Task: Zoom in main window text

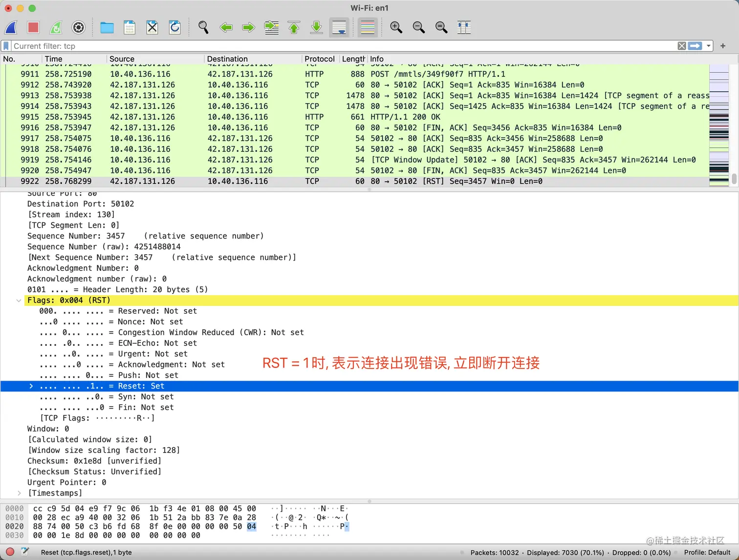Action: pos(396,27)
